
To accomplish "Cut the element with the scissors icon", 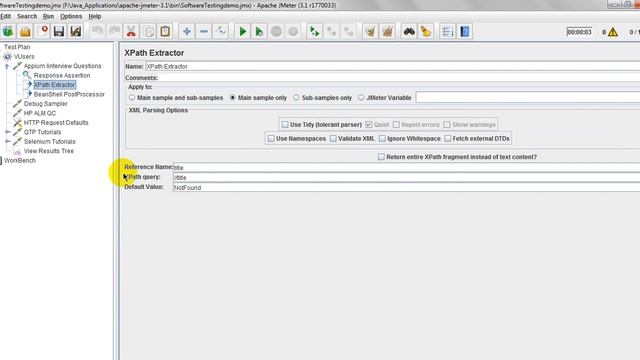I will (x=131, y=31).
